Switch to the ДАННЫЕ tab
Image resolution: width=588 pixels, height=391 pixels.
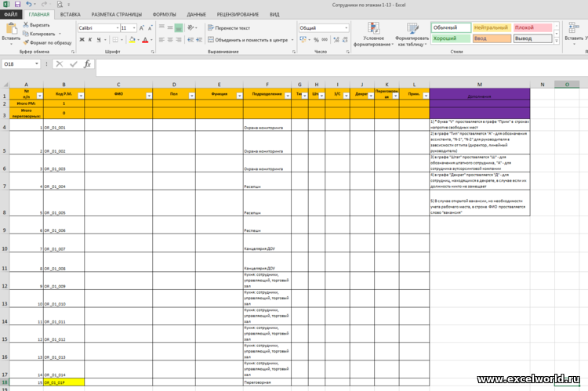[196, 14]
